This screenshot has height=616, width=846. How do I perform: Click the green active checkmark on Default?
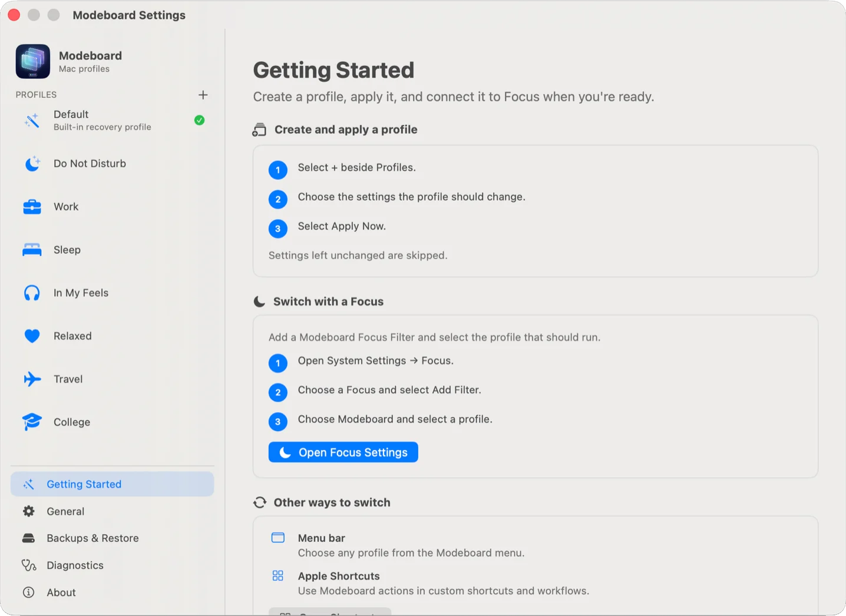(200, 120)
